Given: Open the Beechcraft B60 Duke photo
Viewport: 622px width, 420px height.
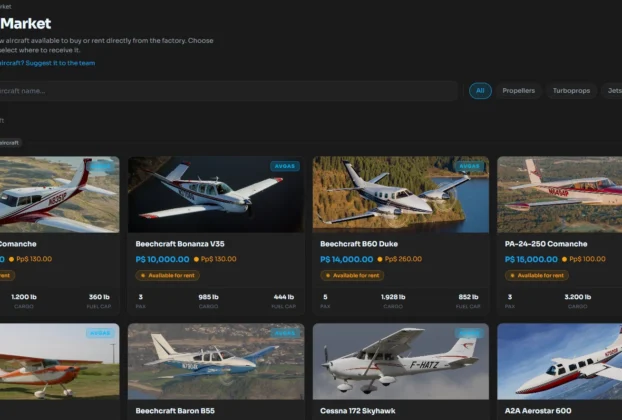Looking at the screenshot, I should [401, 194].
